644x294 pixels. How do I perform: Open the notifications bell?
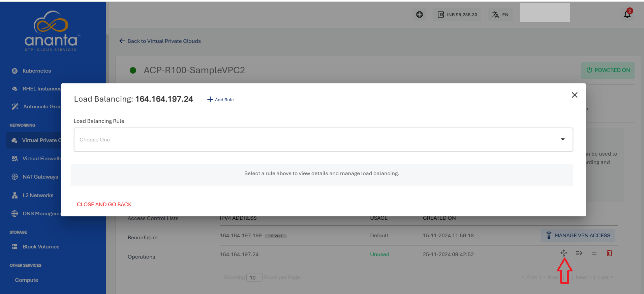pyautogui.click(x=627, y=14)
